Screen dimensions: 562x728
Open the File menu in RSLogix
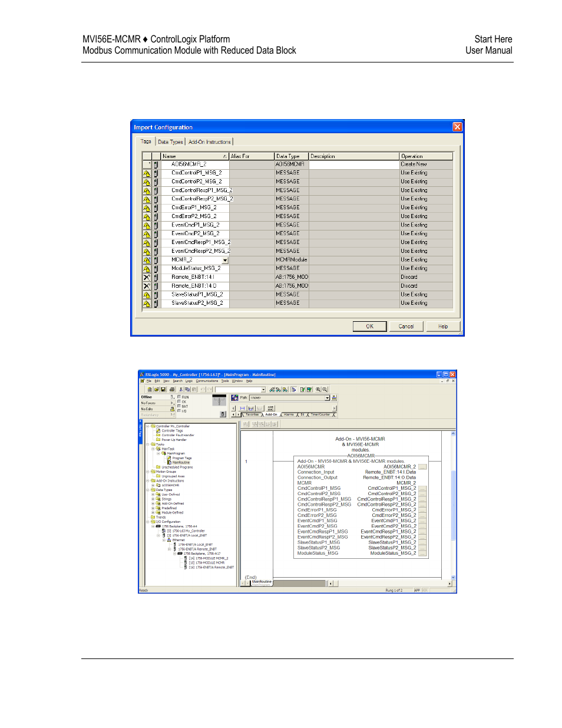point(149,381)
